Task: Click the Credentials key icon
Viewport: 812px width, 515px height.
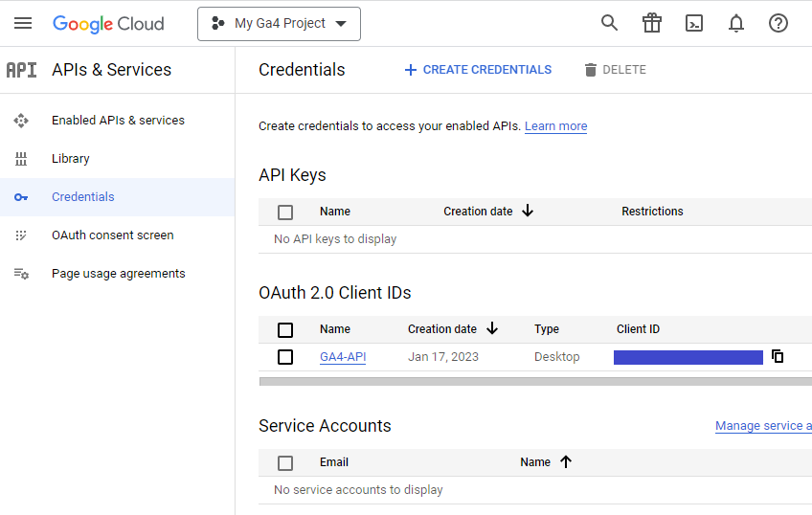Action: tap(21, 197)
